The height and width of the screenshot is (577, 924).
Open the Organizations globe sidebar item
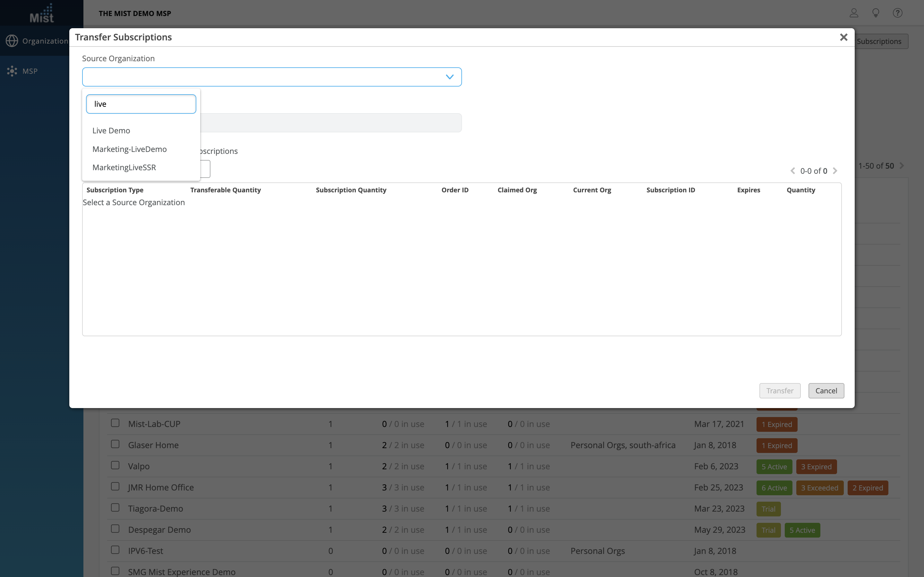coord(12,41)
